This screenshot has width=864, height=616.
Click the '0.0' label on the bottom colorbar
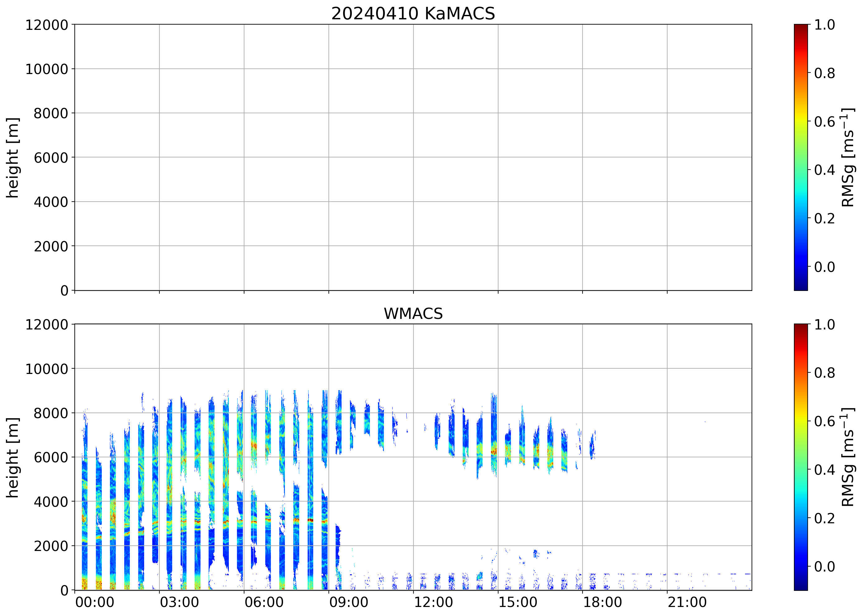click(824, 566)
